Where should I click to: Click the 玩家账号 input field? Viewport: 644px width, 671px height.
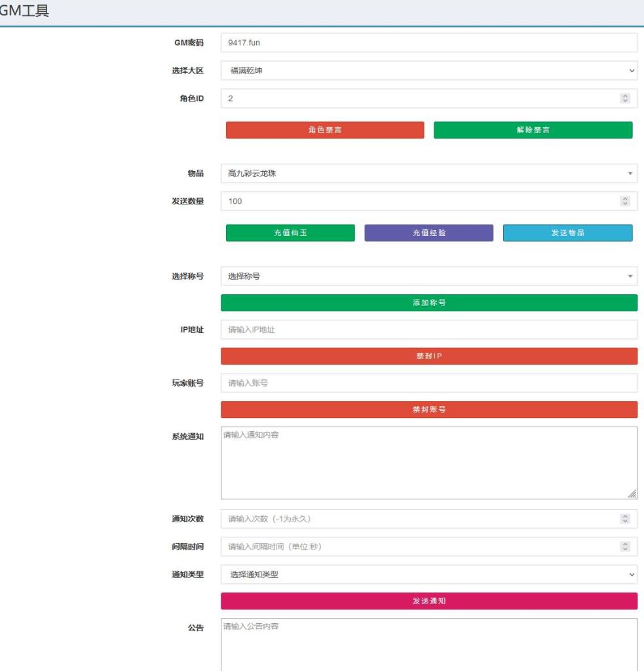(x=428, y=383)
